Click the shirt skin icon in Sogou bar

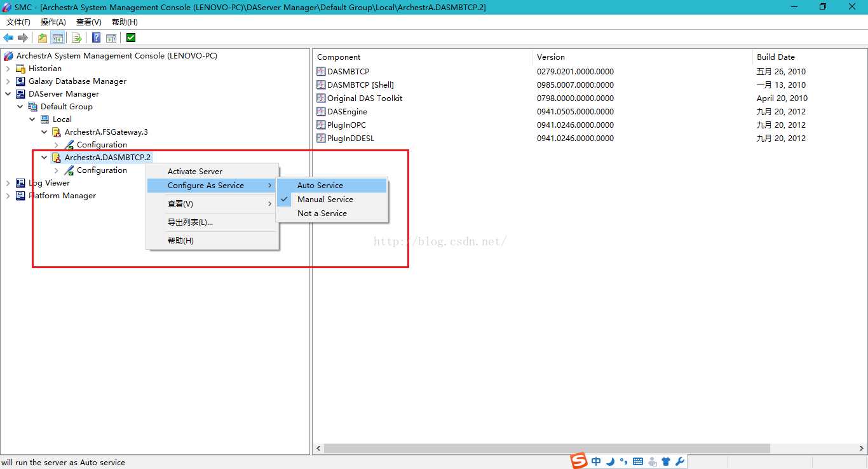[x=666, y=462]
